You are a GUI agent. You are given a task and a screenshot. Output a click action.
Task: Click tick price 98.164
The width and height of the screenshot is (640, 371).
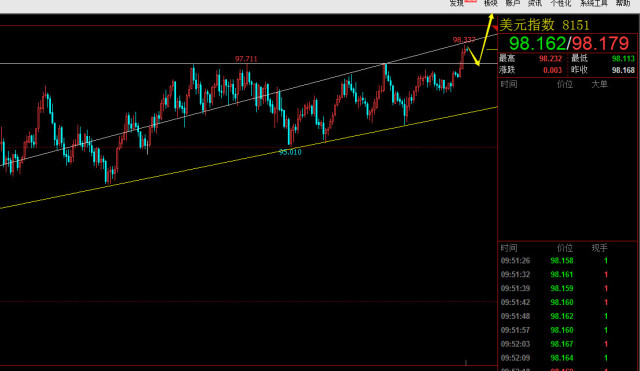(562, 358)
